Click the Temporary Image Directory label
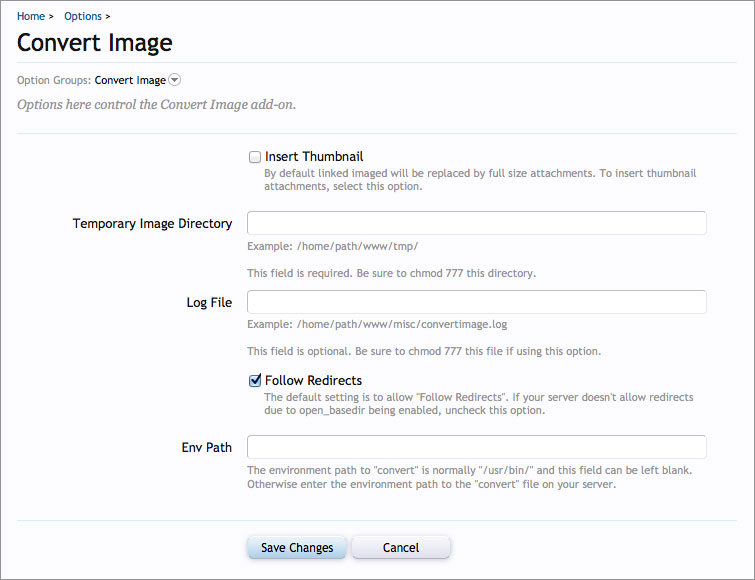This screenshot has height=580, width=755. pos(152,224)
